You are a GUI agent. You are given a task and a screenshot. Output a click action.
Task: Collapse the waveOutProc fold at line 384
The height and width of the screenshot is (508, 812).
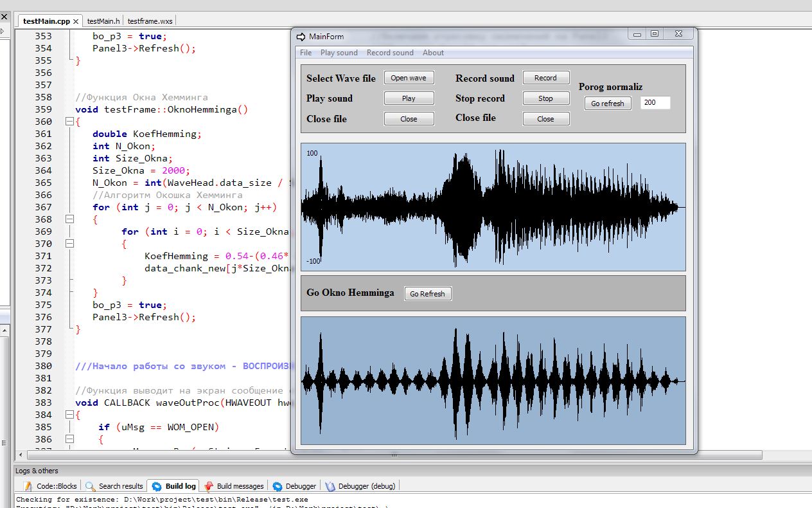[69, 415]
